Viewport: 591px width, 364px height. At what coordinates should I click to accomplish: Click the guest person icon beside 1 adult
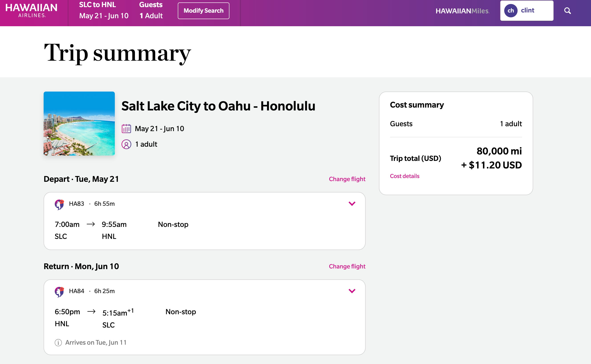126,144
